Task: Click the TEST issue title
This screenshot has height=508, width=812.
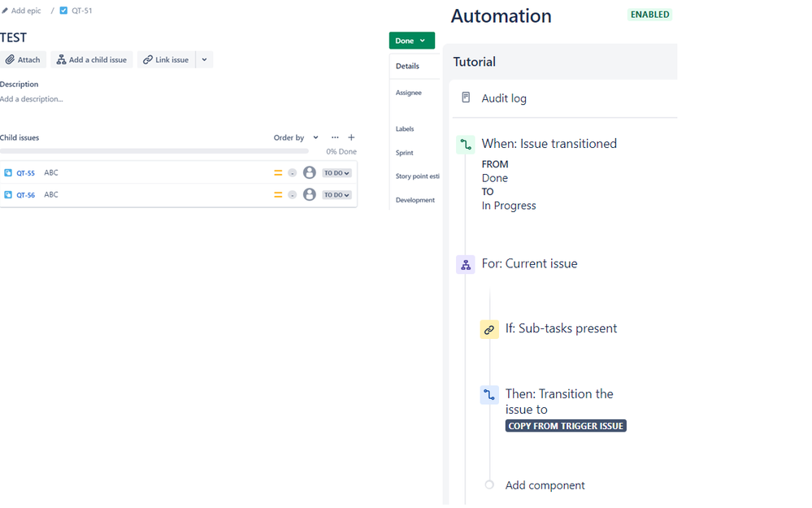Action: [x=14, y=38]
